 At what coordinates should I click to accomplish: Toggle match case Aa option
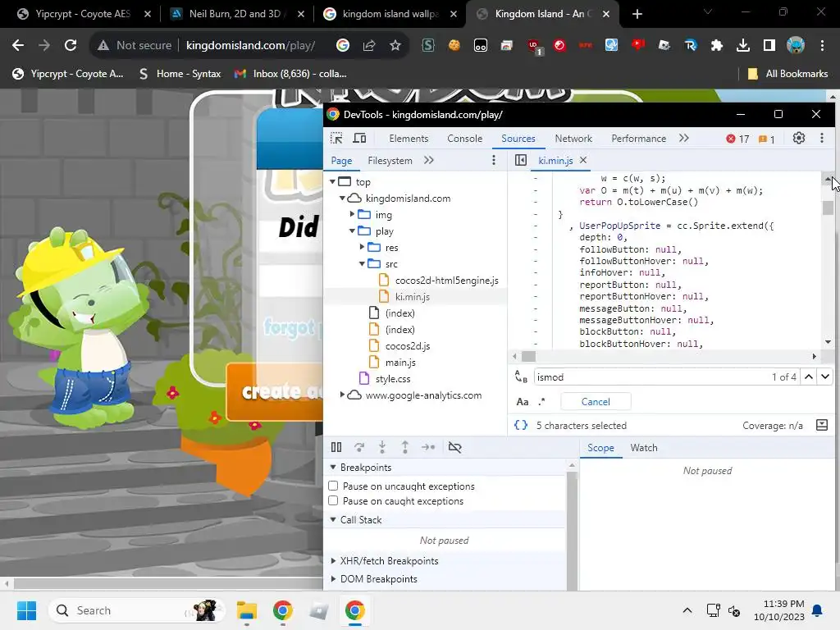click(523, 402)
